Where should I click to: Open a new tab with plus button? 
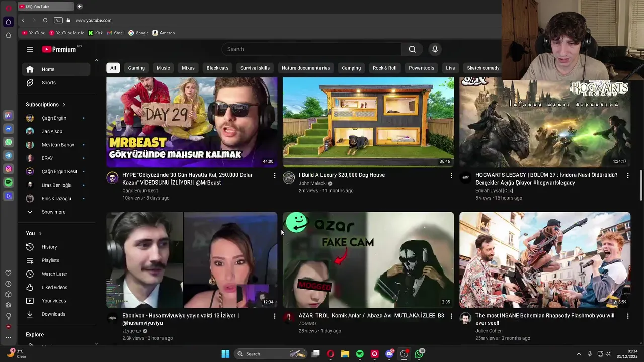(x=79, y=7)
